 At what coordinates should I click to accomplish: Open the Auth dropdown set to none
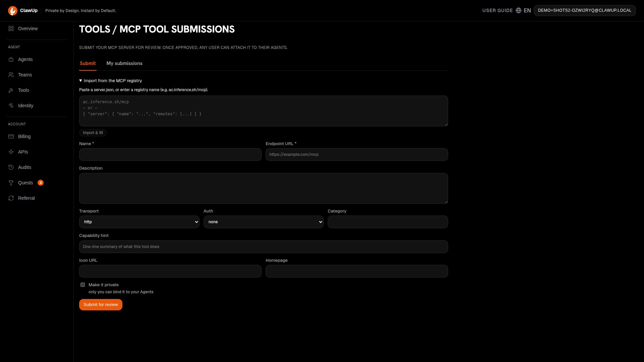264,222
